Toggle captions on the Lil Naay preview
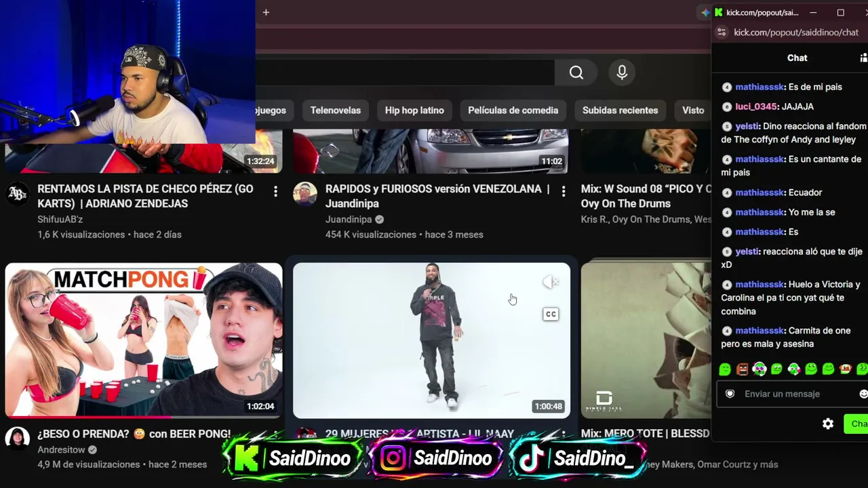 click(551, 314)
